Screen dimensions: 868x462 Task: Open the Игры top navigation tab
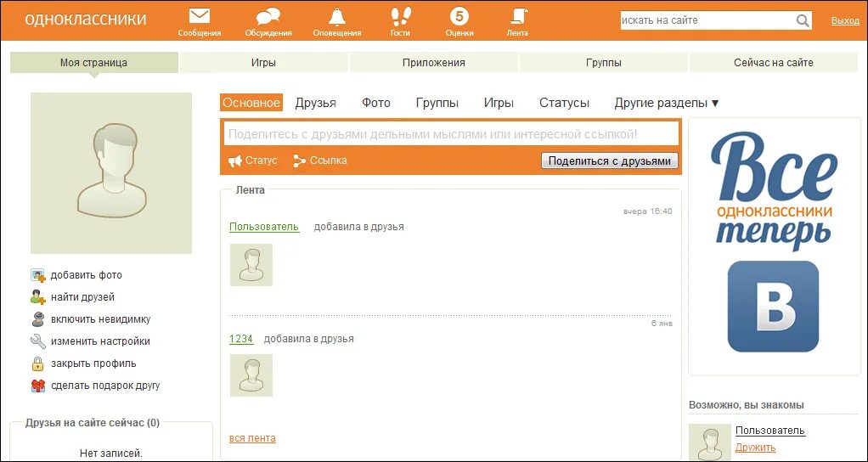point(263,63)
